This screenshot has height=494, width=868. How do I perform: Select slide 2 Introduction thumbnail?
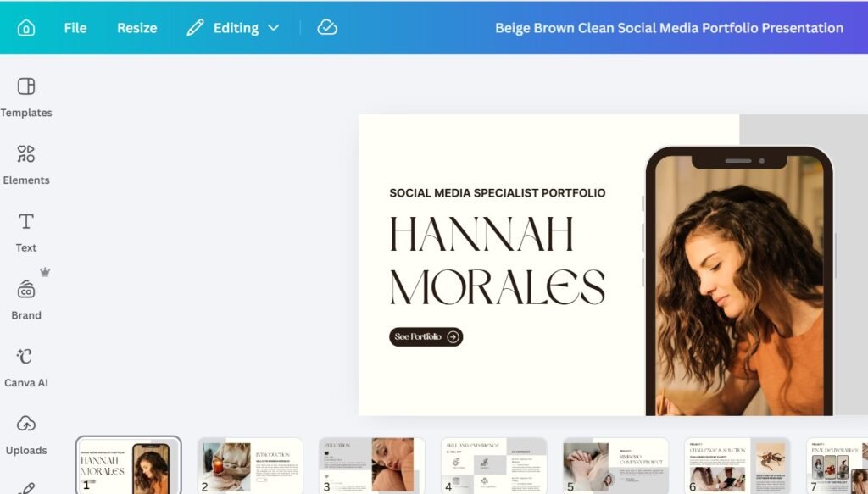[250, 465]
